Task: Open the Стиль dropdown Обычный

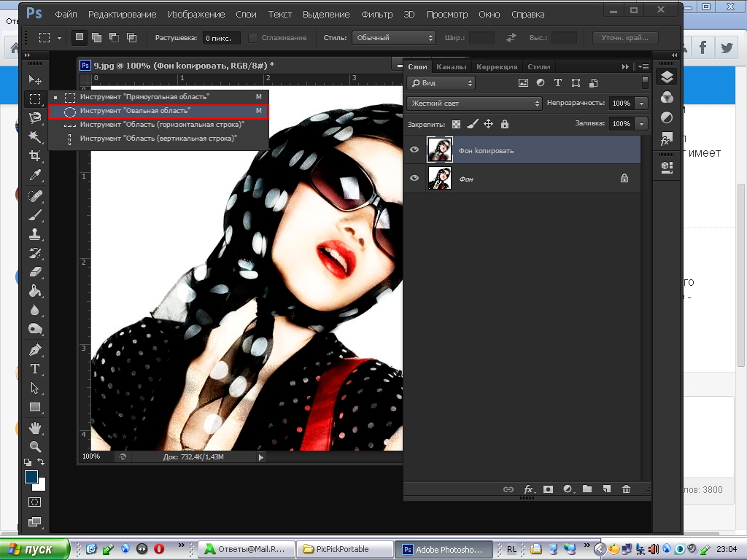Action: coord(393,38)
